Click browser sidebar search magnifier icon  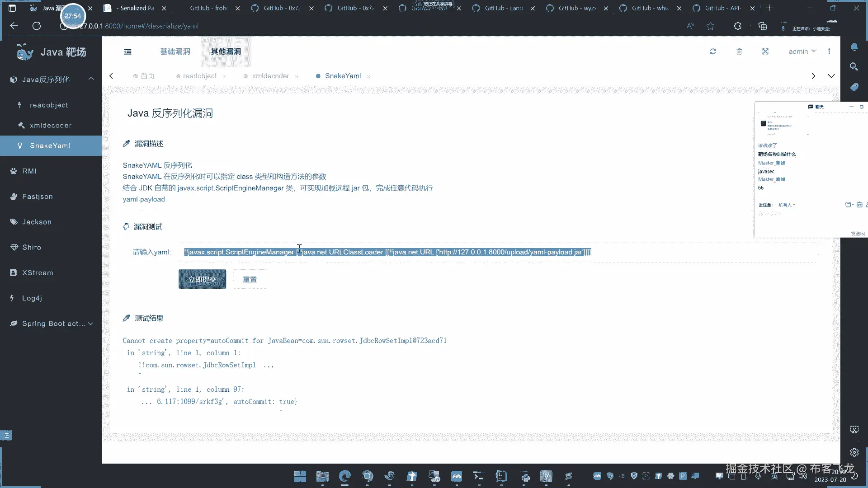[854, 67]
